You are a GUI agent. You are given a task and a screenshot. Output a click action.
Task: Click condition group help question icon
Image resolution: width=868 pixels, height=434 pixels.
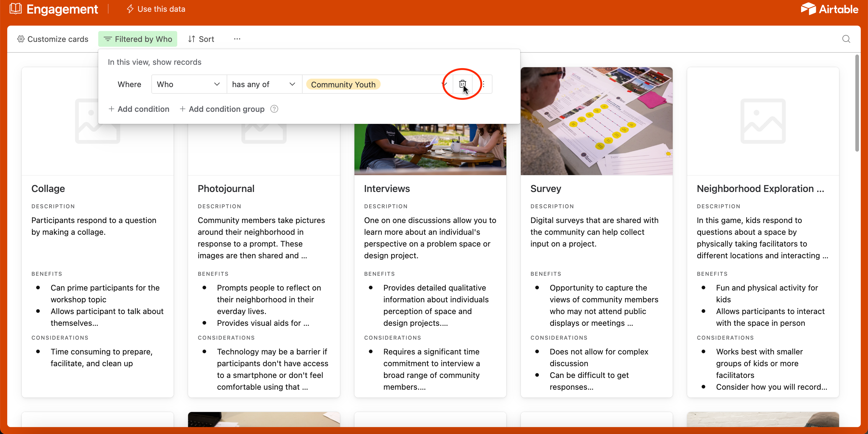click(274, 109)
